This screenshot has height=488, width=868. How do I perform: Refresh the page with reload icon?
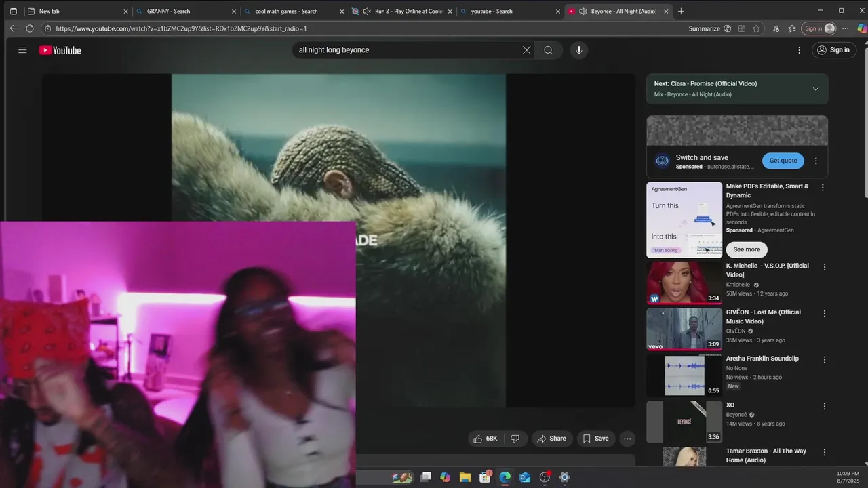tap(30, 28)
